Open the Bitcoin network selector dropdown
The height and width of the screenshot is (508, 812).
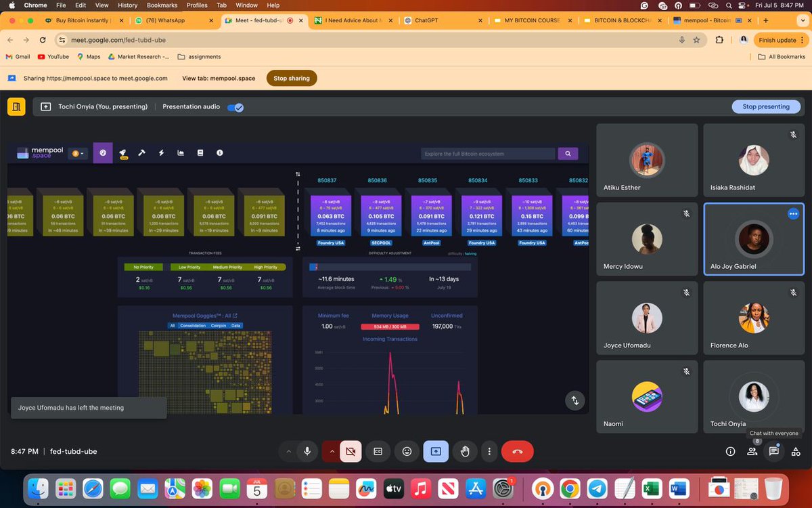coord(78,154)
